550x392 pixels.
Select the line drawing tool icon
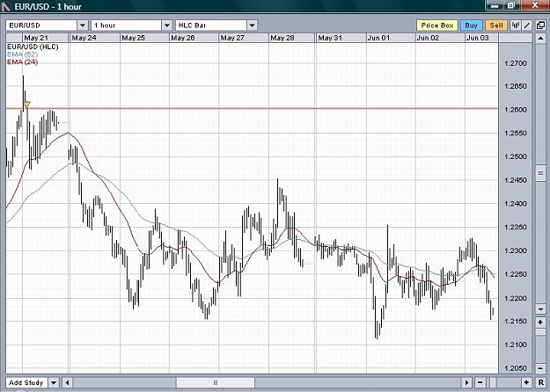[x=527, y=25]
